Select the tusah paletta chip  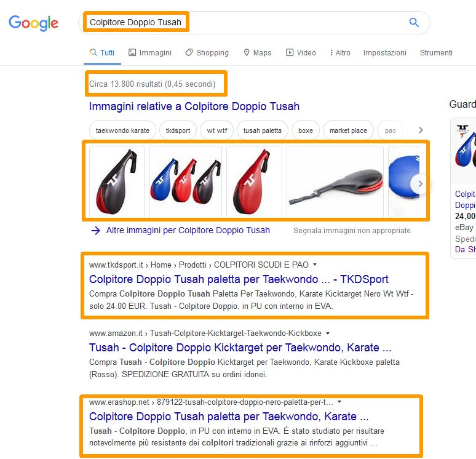262,130
